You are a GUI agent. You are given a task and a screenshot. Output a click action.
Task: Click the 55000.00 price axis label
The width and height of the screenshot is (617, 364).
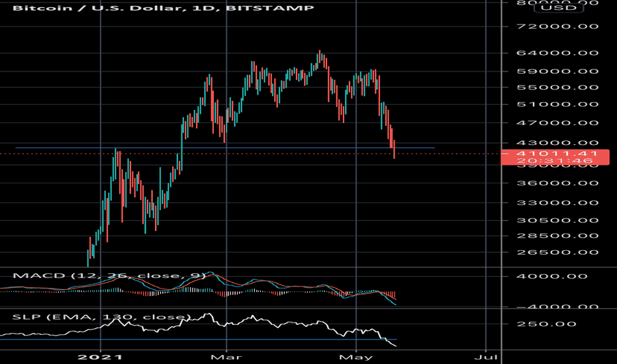[557, 87]
